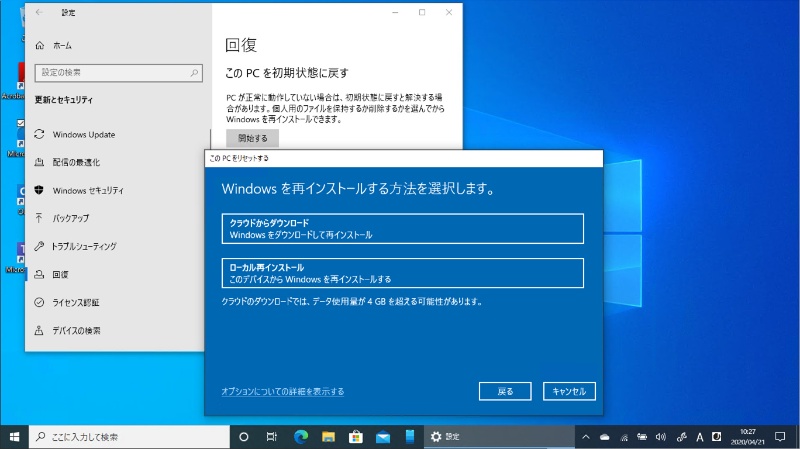This screenshot has width=800, height=449.
Task: Open volume speaker icon in tray
Action: (661, 437)
